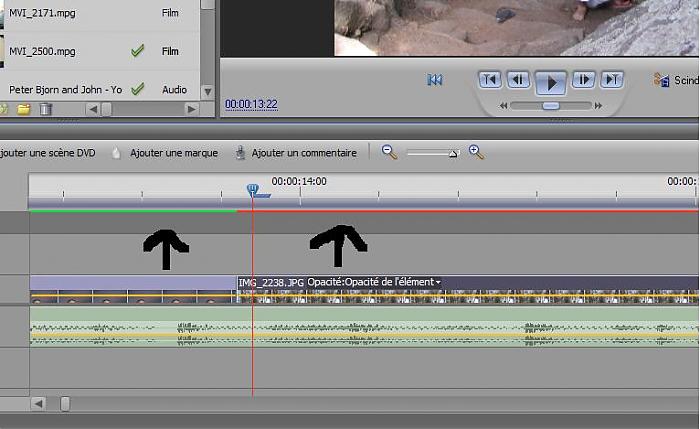
Task: Open the Opacité de l'élément dropdown on the clip
Action: (x=438, y=283)
